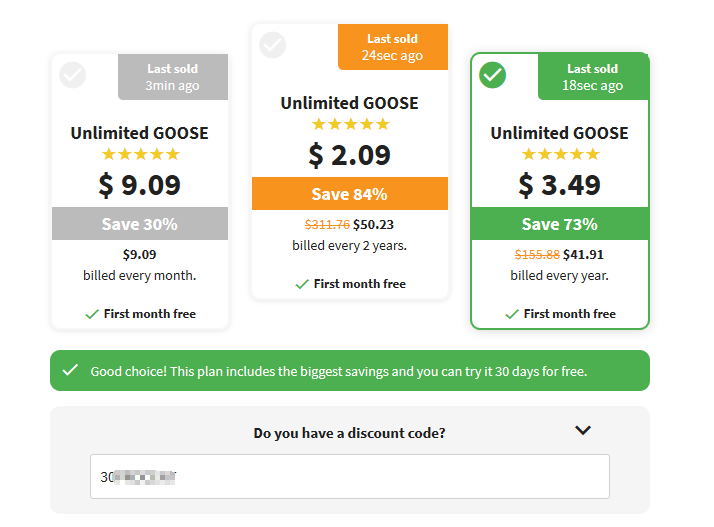Click the First month free checkmark on yearly plan
The image size is (714, 527).
pyautogui.click(x=512, y=314)
